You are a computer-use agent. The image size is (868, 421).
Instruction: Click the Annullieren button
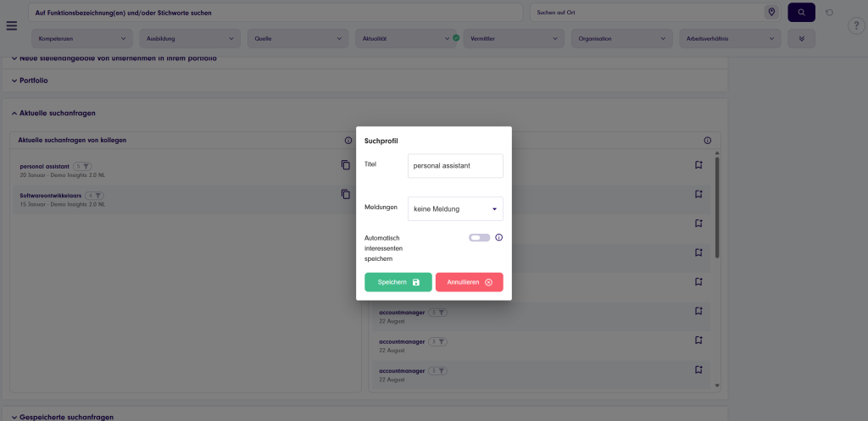tap(470, 282)
